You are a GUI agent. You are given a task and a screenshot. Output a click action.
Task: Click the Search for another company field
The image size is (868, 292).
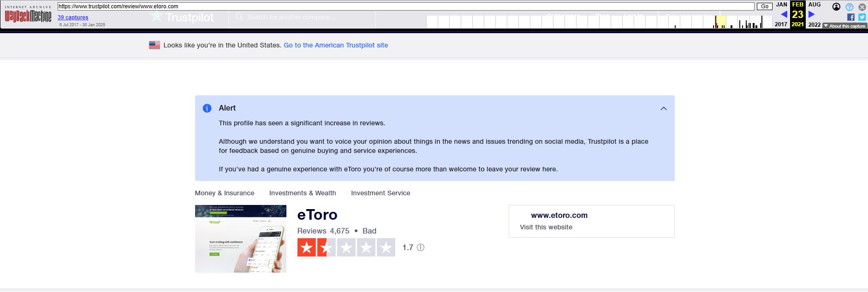coord(302,17)
